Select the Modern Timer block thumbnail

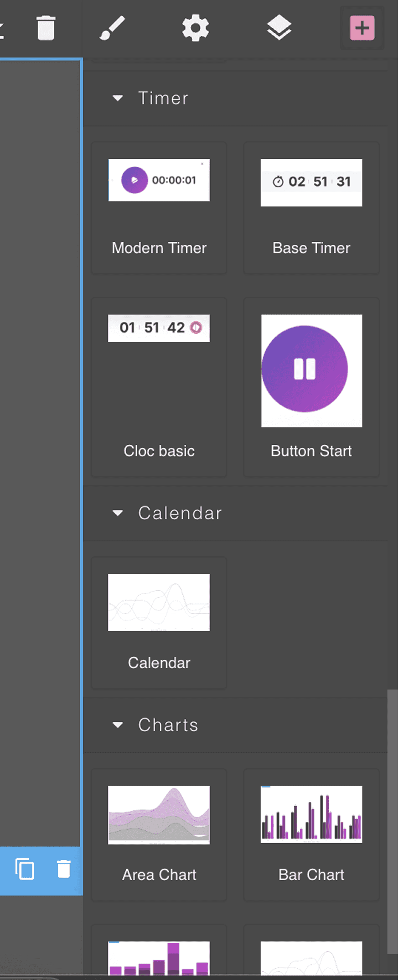point(159,180)
